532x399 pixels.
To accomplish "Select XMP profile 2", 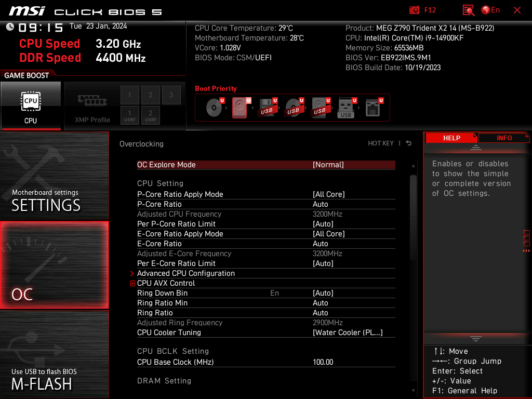I will [x=150, y=95].
